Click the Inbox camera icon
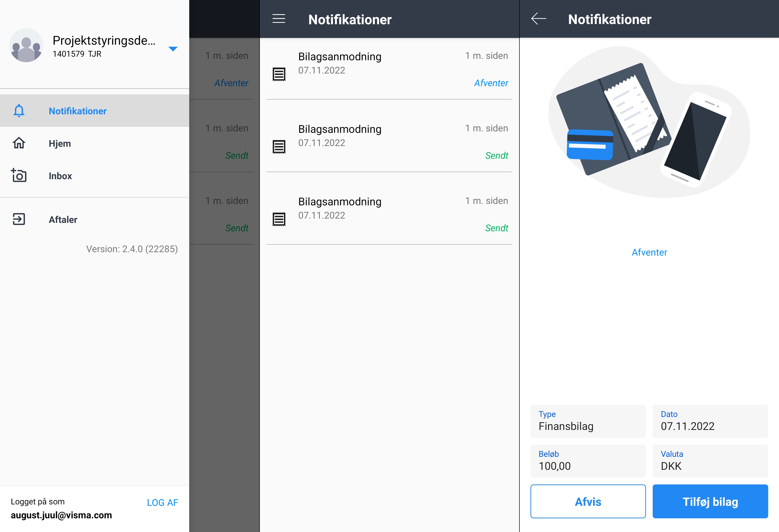 [x=19, y=175]
